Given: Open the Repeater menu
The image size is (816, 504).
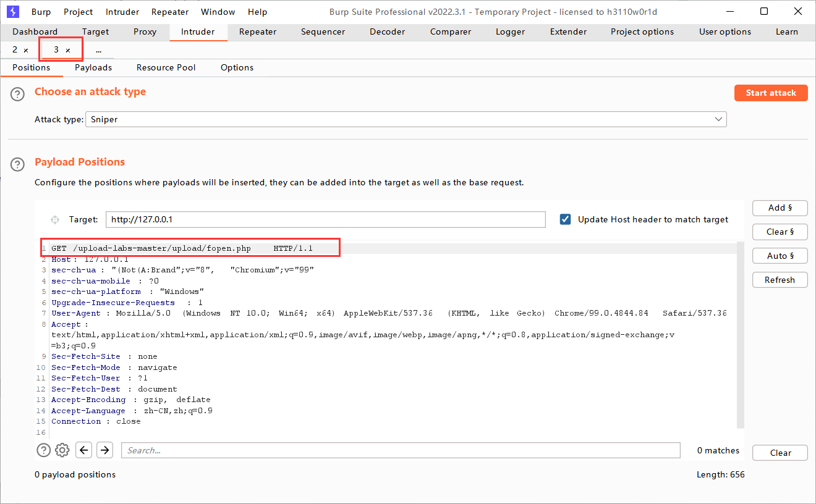Looking at the screenshot, I should click(x=171, y=12).
